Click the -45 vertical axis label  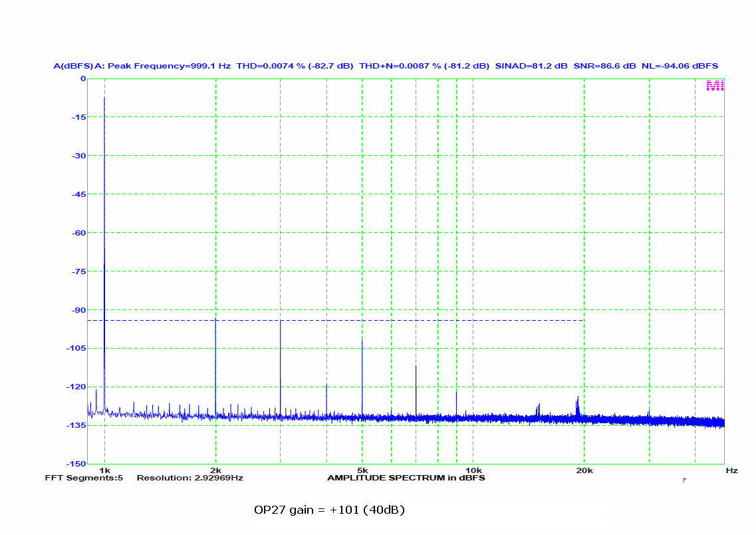(78, 194)
